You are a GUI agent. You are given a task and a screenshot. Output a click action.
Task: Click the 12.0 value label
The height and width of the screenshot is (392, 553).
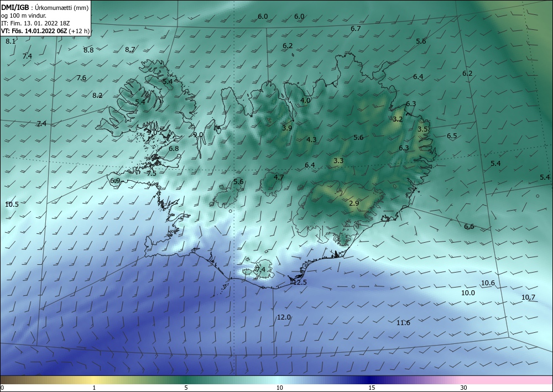coord(284,317)
